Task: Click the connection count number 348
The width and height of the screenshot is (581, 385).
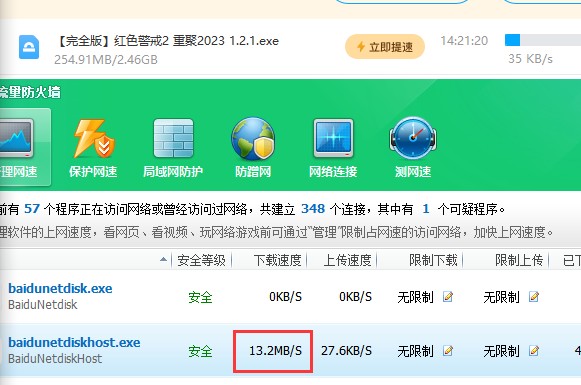Action: click(x=313, y=209)
